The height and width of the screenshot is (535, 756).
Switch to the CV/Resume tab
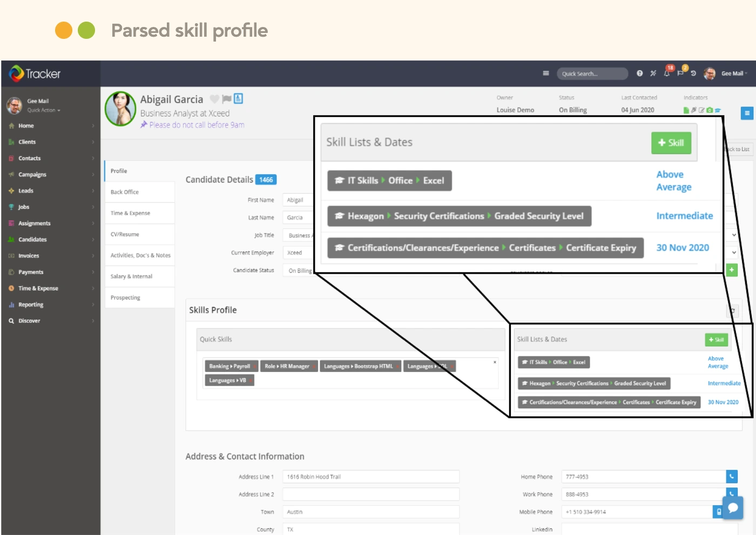point(140,234)
